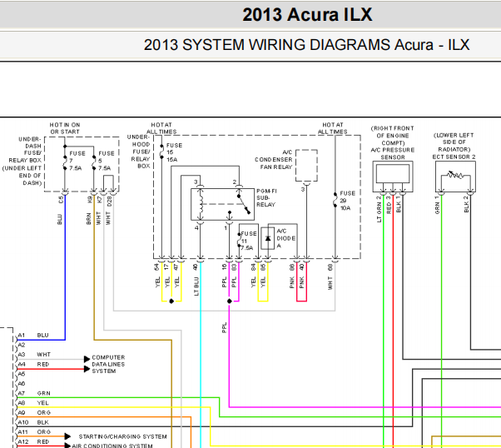Select the 'FUSE 15 15A' label

173,152
